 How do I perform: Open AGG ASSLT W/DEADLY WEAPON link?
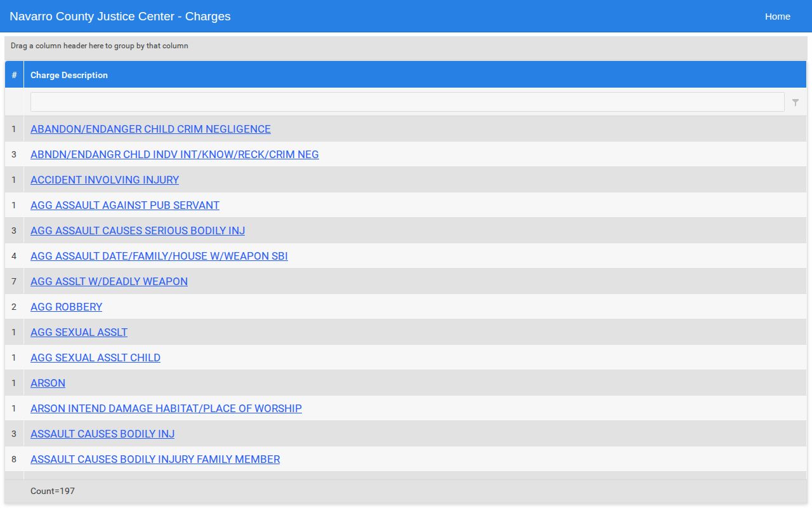[x=109, y=281]
